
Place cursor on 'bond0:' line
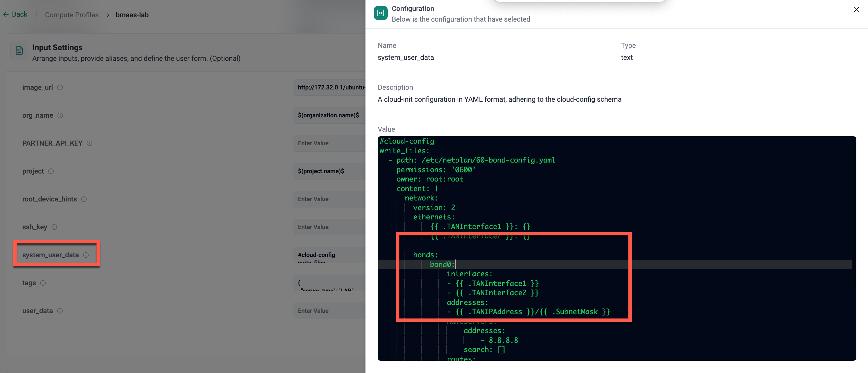click(442, 265)
